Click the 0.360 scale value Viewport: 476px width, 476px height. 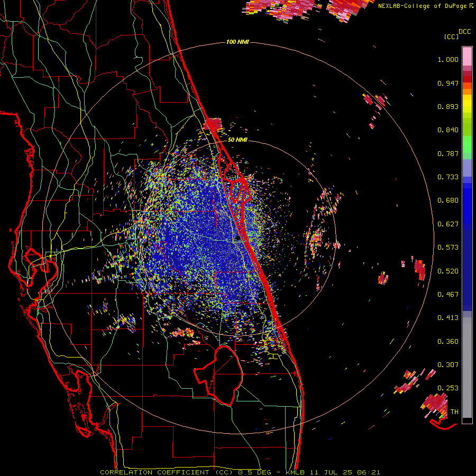[x=448, y=342]
